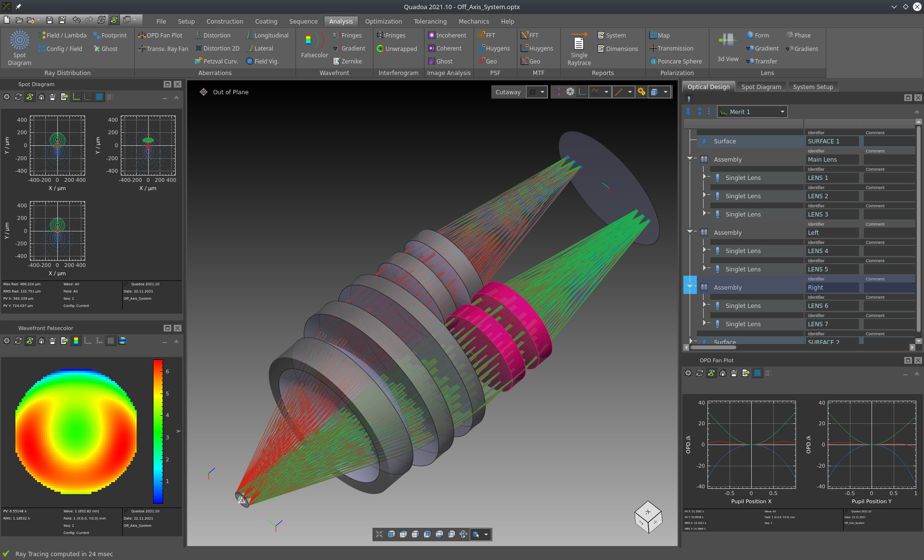Toggle solid axes in Spot Diagram panel
Screen dimensions: 924x560
(76, 97)
